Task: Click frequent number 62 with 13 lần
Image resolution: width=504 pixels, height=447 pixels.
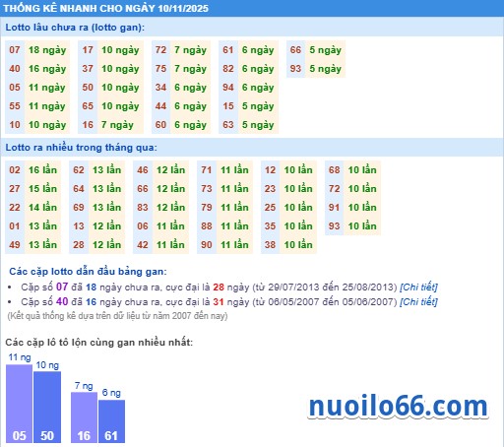Action: point(79,170)
